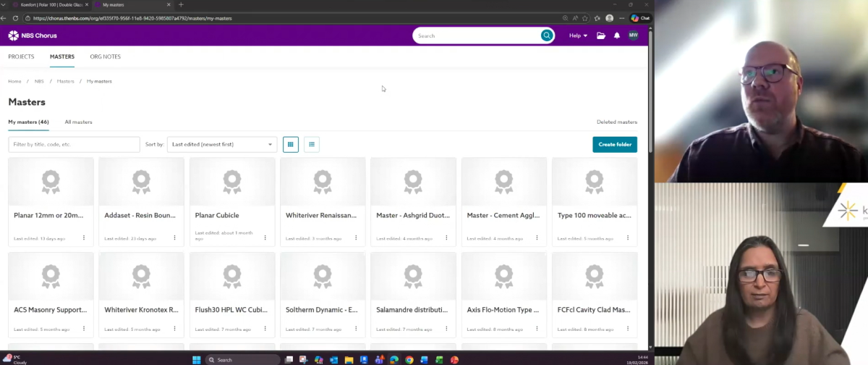
Task: Click the 'Whiteriver Kronotex R...' title
Action: [141, 309]
